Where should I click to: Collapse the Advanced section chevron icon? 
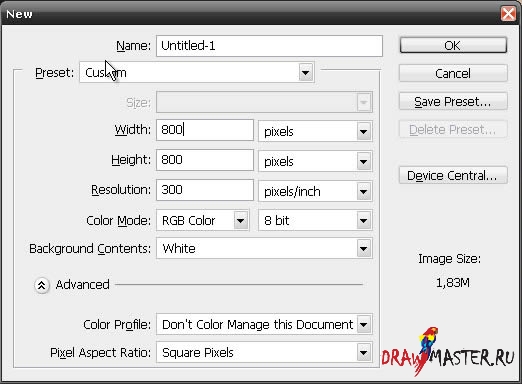point(42,285)
